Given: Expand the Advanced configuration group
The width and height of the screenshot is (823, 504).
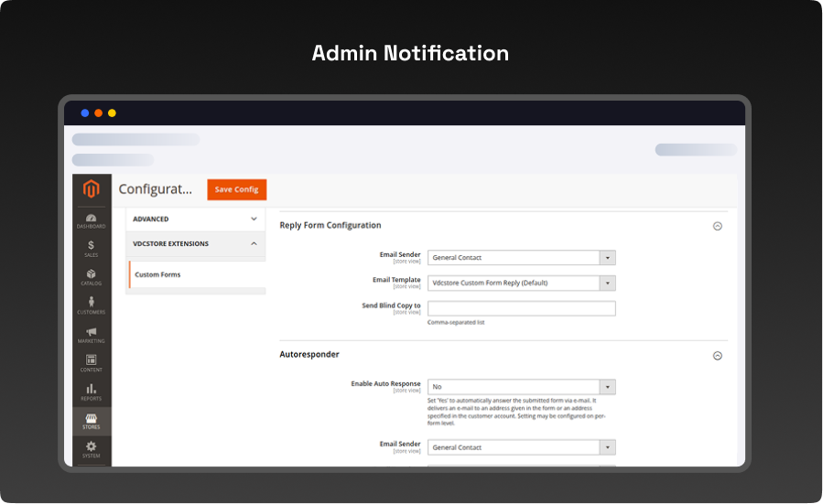Looking at the screenshot, I should (254, 220).
